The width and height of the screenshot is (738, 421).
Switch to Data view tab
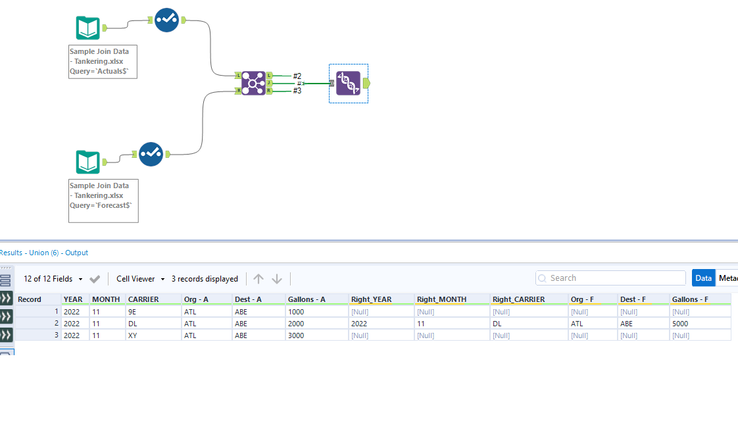click(703, 278)
